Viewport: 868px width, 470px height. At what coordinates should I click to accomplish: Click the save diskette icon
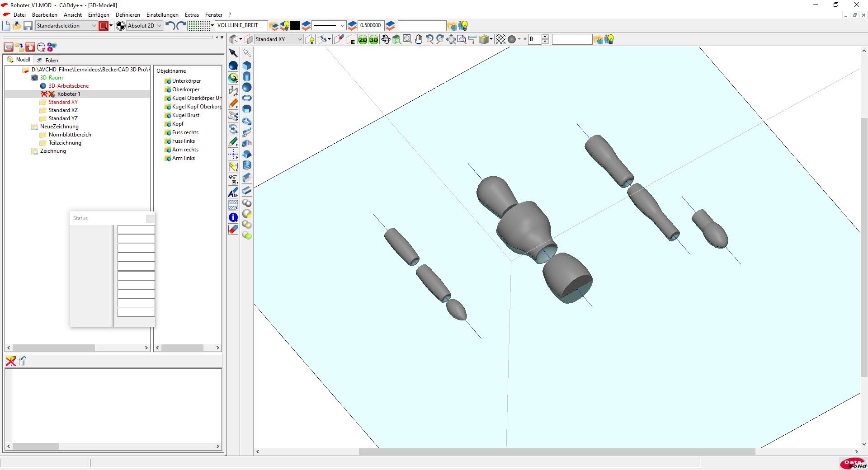pyautogui.click(x=28, y=26)
